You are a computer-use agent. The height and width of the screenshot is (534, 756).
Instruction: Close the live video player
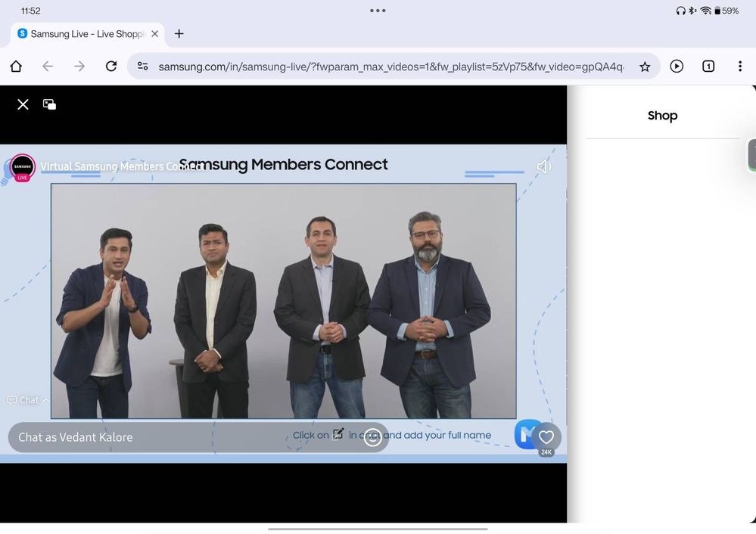pos(23,104)
